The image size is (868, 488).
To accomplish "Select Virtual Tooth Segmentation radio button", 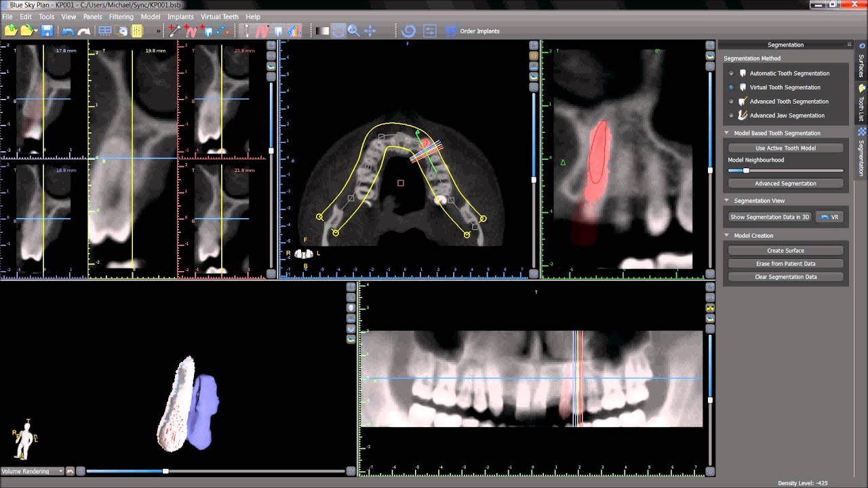I will click(x=731, y=87).
